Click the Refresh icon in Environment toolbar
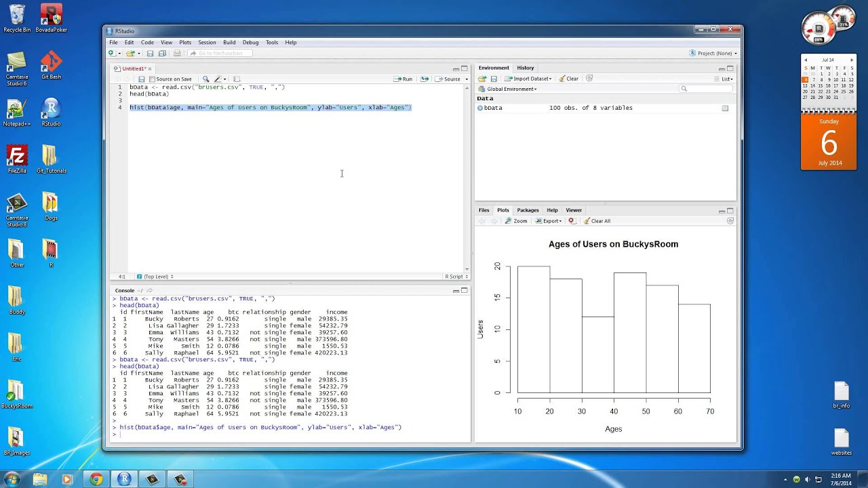 pos(589,79)
